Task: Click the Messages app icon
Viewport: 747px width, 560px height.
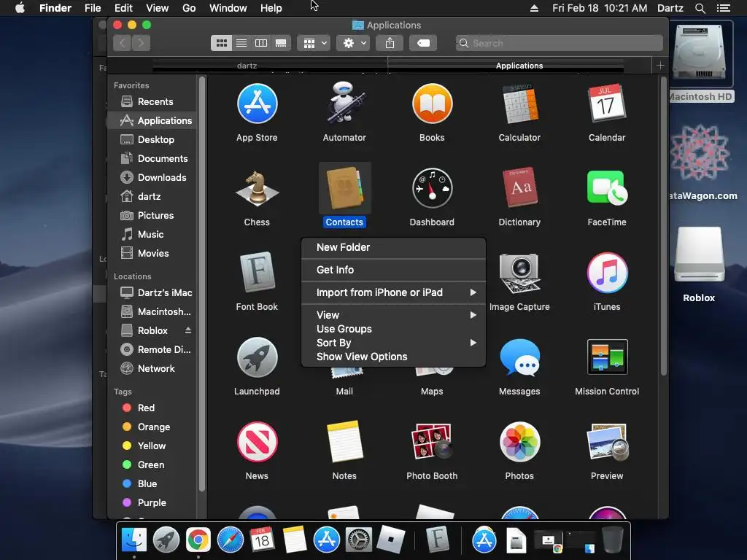Action: pos(519,357)
